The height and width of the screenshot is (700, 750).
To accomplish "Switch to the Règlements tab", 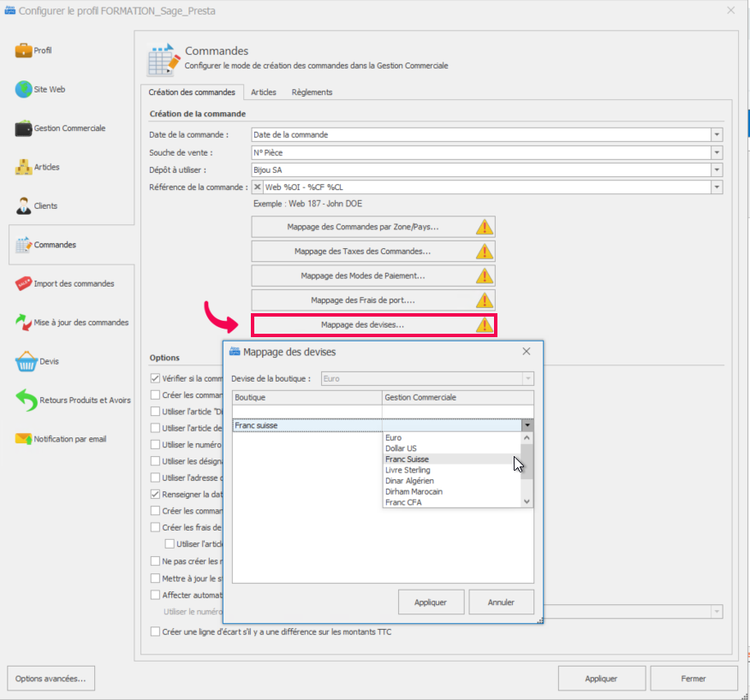I will coord(312,92).
